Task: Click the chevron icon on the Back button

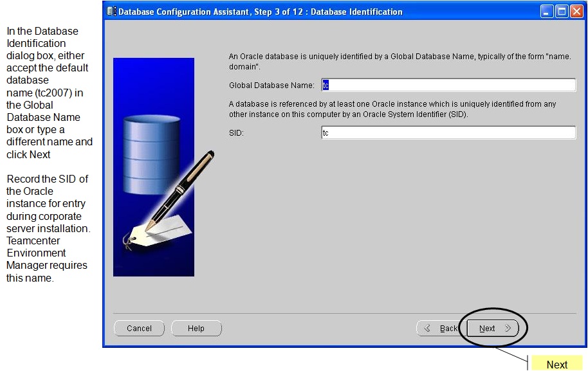Action: coord(428,328)
